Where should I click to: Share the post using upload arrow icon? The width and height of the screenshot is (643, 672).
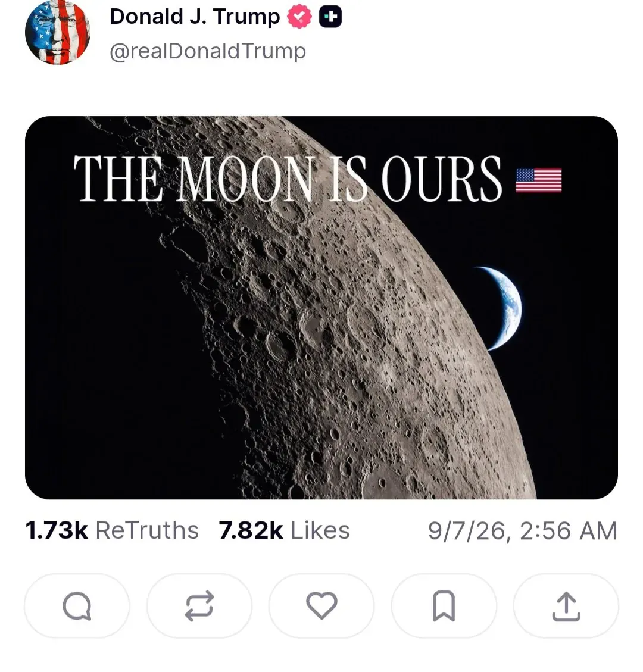(x=566, y=605)
